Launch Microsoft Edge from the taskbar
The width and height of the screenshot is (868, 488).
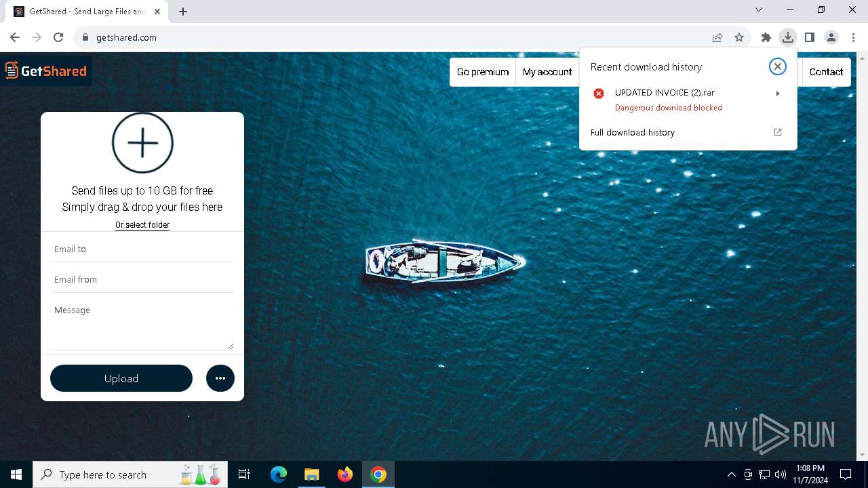tap(279, 474)
